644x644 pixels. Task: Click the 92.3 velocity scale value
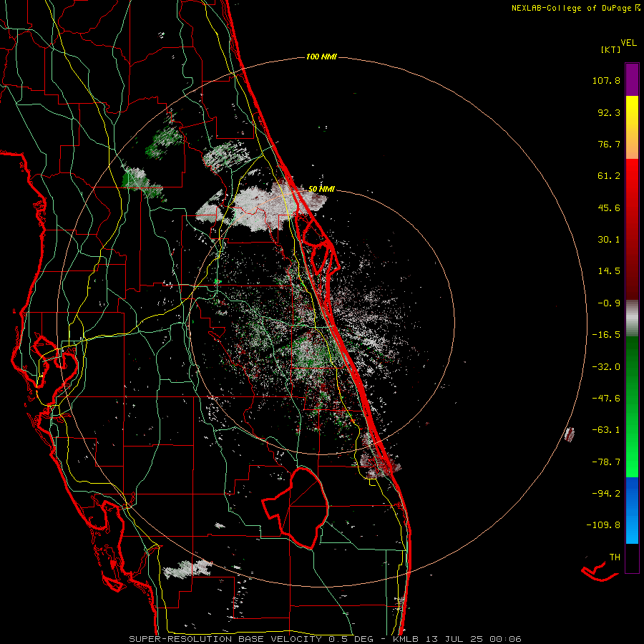coord(609,112)
